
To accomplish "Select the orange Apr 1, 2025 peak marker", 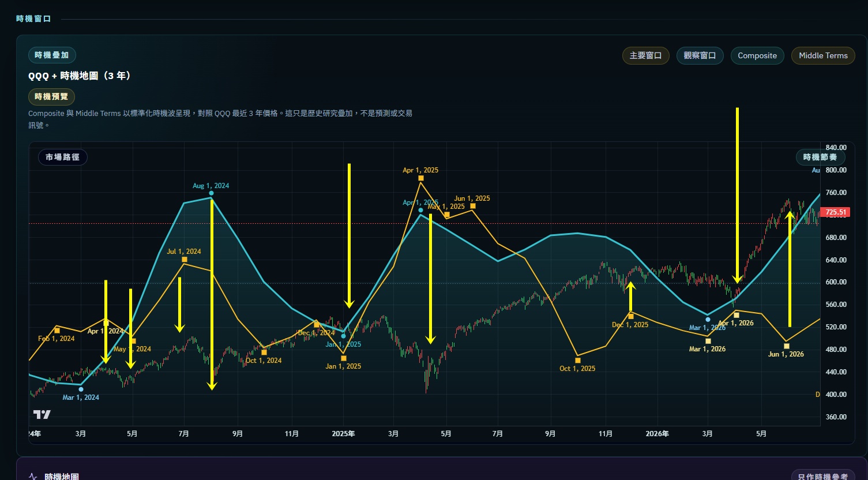I will click(421, 178).
